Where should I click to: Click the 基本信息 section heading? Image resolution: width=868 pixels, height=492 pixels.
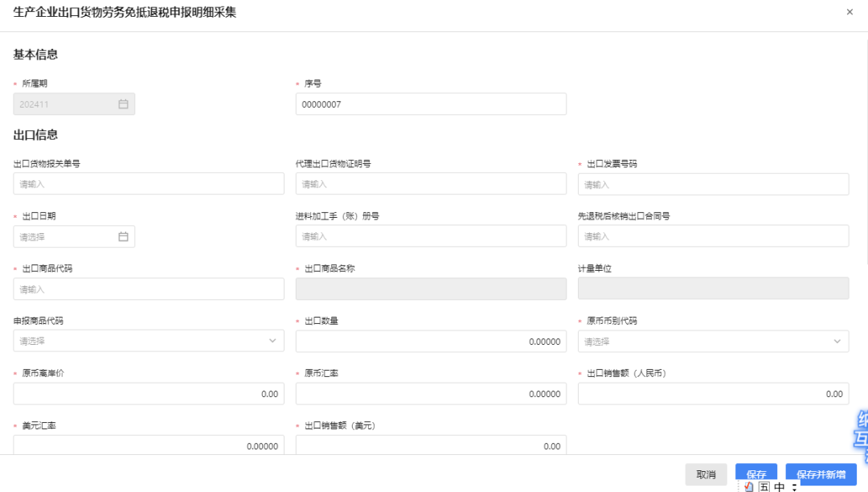[35, 54]
